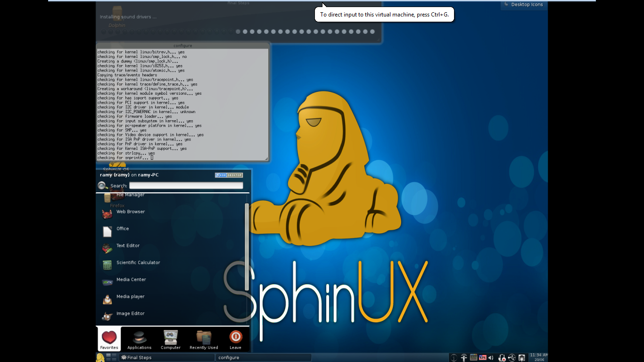Click the 'Image Editor' label text

point(131,313)
